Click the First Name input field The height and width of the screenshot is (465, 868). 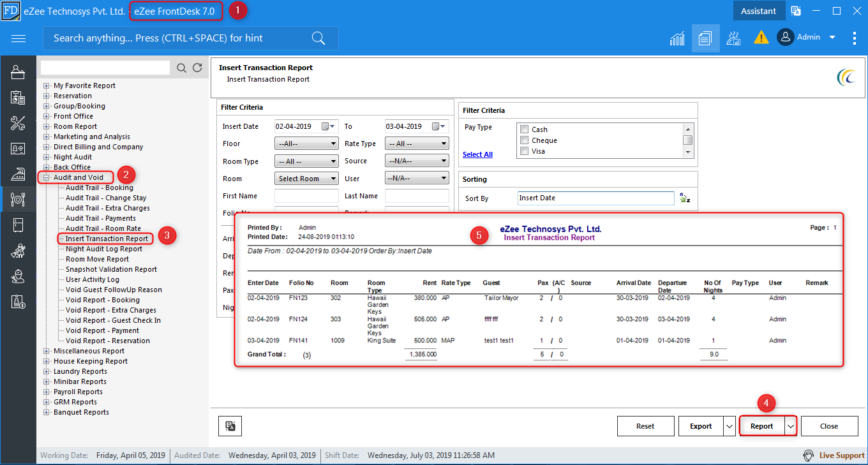(306, 196)
